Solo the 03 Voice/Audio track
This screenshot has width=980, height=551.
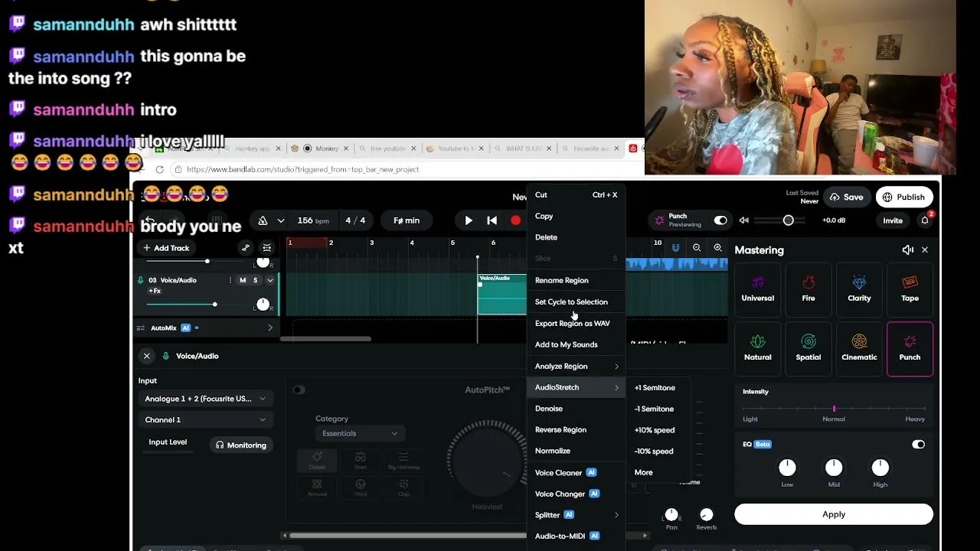pyautogui.click(x=255, y=280)
